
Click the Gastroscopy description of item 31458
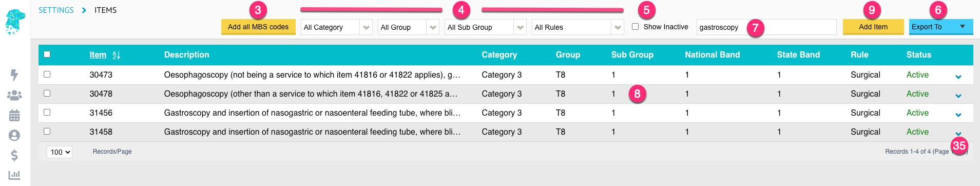[x=312, y=132]
